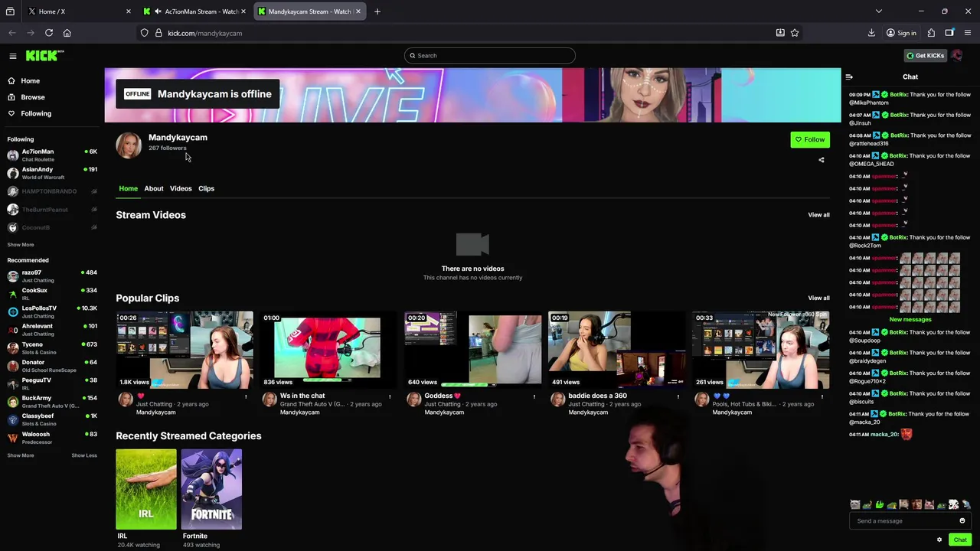Open razo97 recommended channel
980x551 pixels.
(x=52, y=275)
